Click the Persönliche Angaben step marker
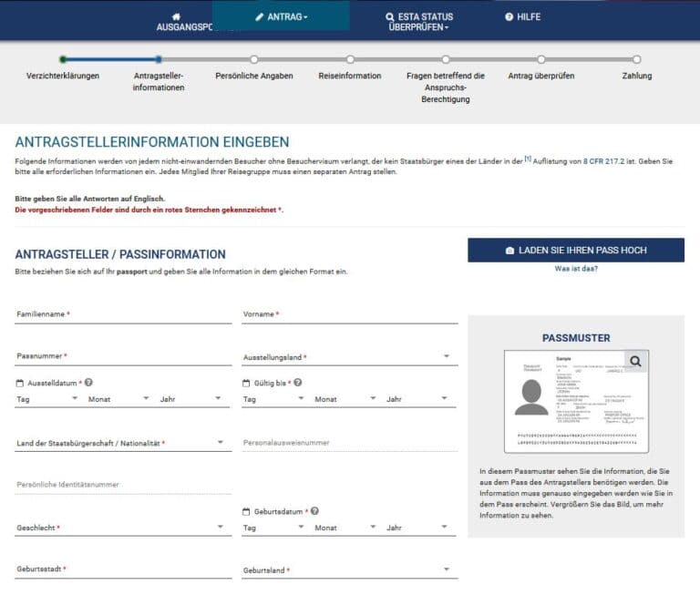The image size is (700, 595). tap(254, 59)
